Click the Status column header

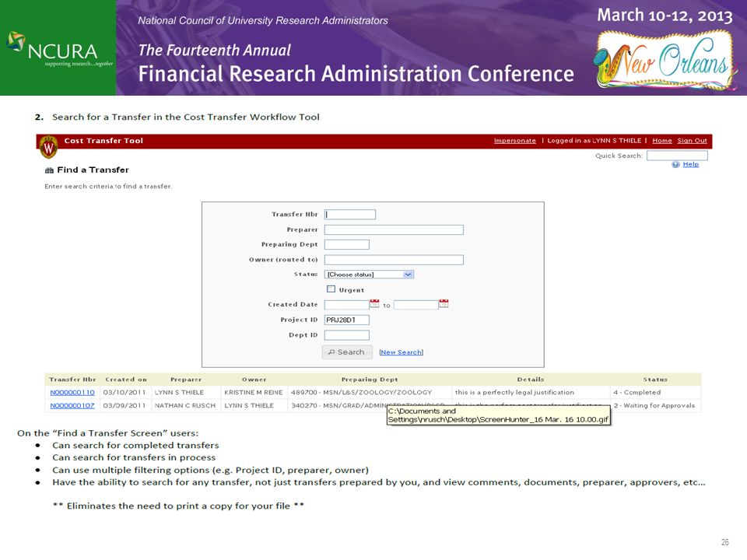[x=655, y=380]
